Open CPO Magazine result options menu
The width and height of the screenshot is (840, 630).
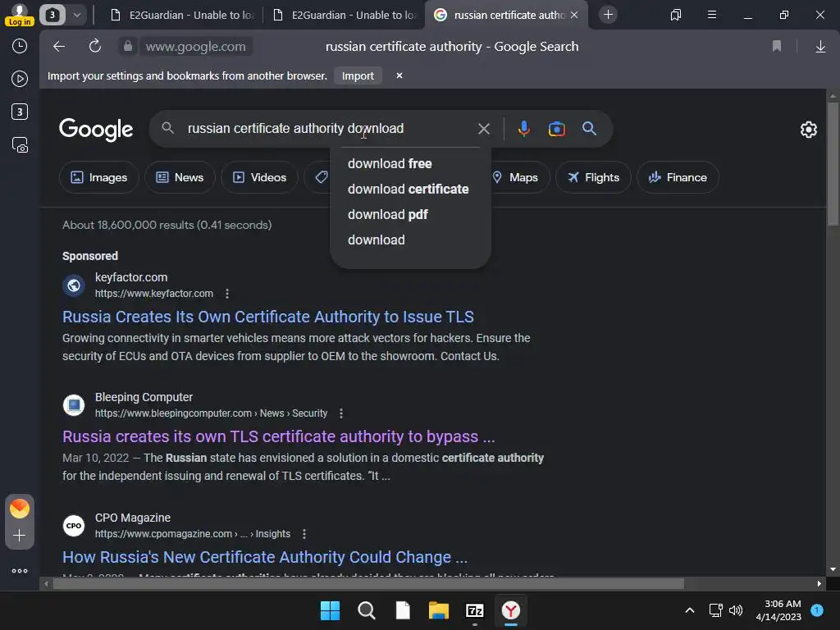click(x=304, y=533)
